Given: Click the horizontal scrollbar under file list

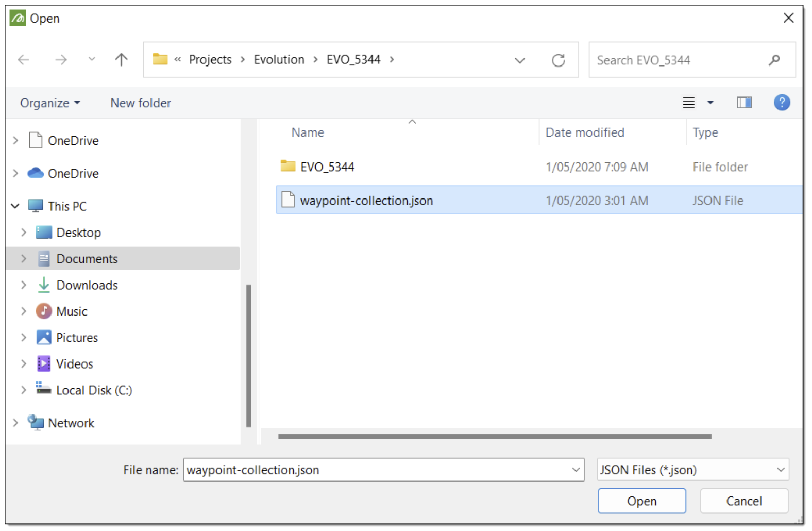Looking at the screenshot, I should tap(494, 437).
